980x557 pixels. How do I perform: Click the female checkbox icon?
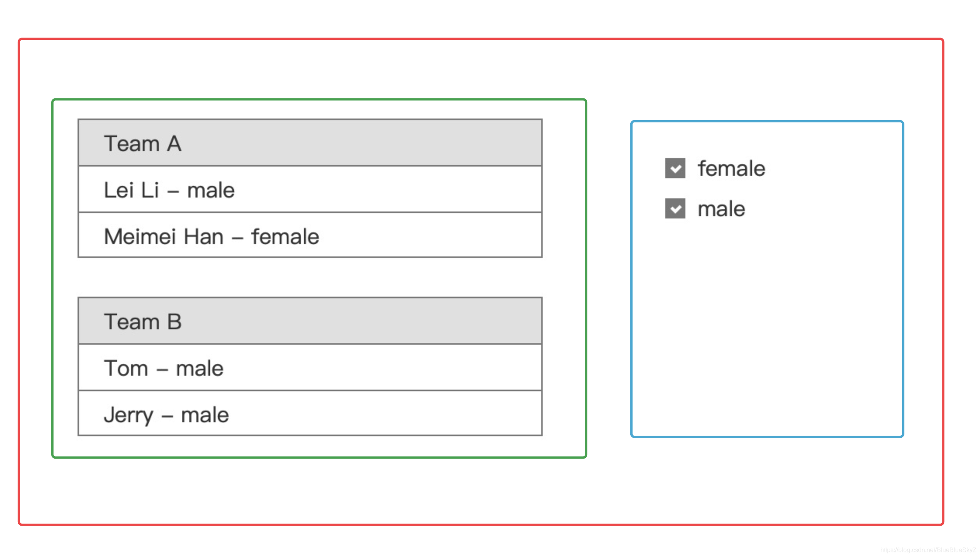[675, 167]
